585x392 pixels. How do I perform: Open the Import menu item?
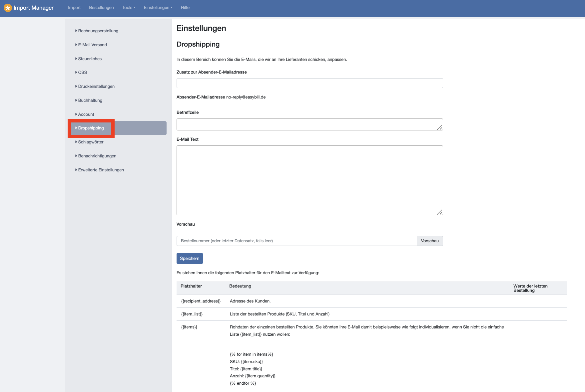pos(74,8)
